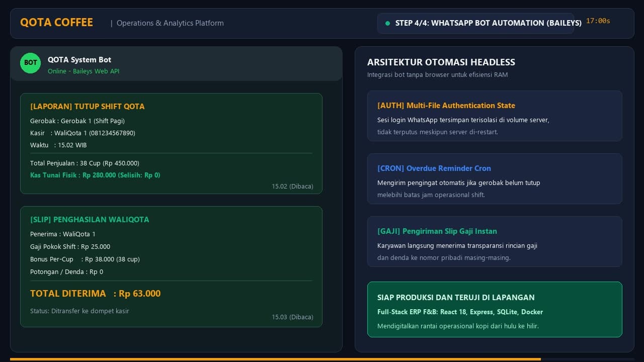Viewport: 644px width, 362px height.
Task: Click the "15.02 (Dibaca)" read timestamp
Action: 292,187
